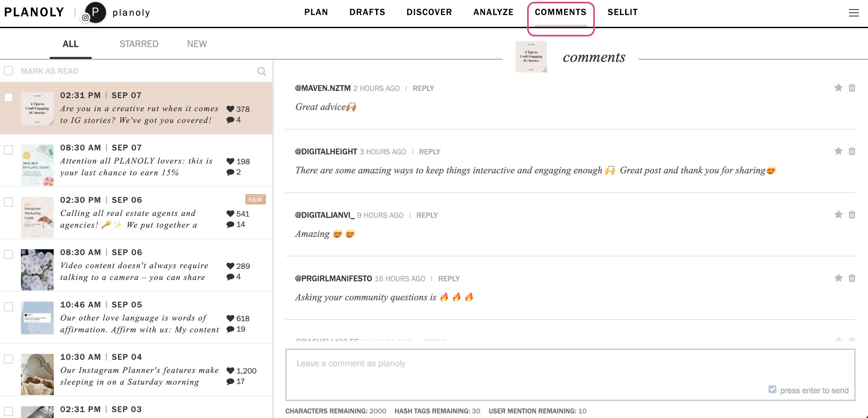
Task: Star the @DIGITALHEIGHT comment
Action: pos(838,151)
